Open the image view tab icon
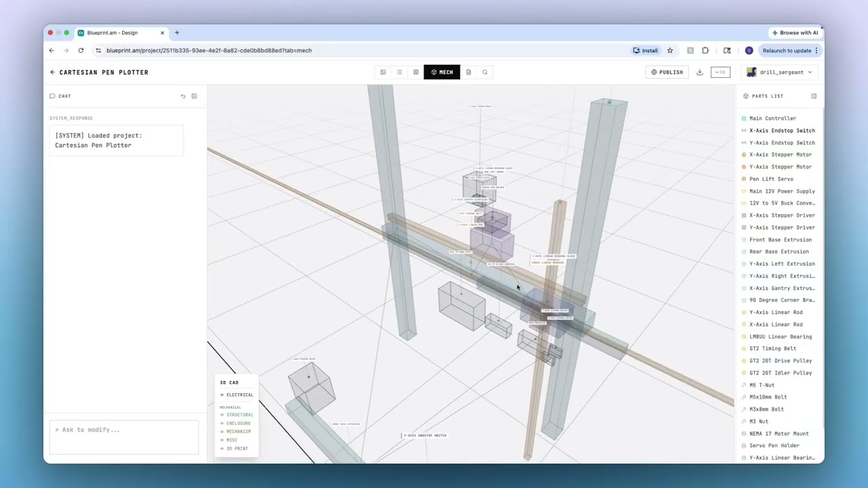 click(x=383, y=72)
